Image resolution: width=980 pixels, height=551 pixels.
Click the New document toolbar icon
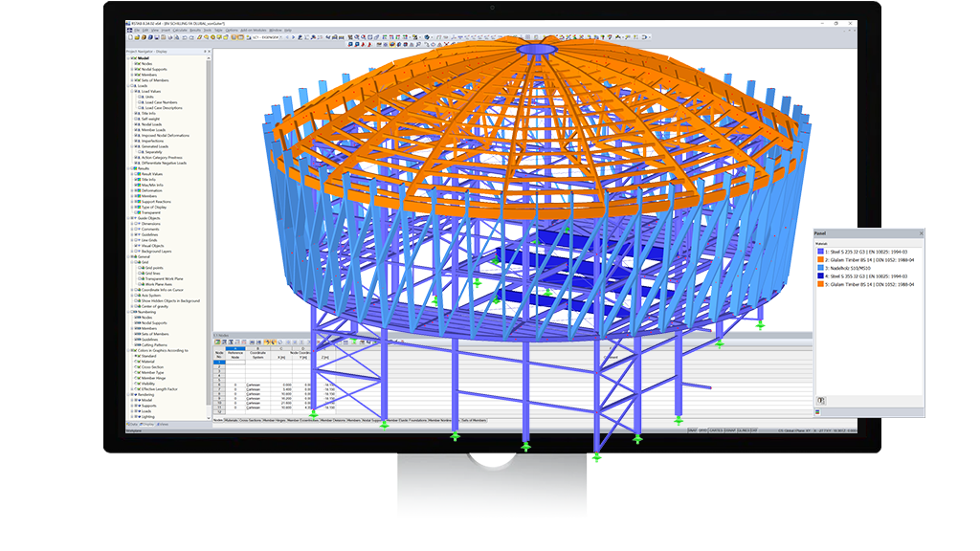point(130,37)
